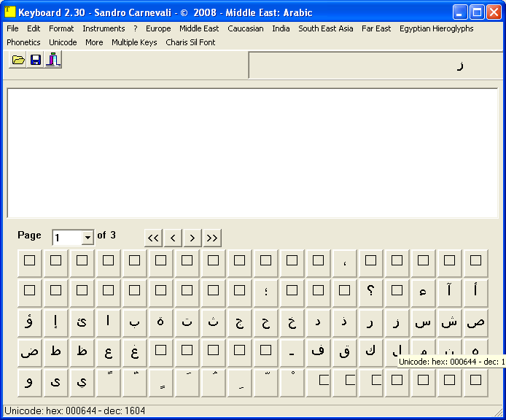The width and height of the screenshot is (506, 420).
Task: Insert the theh ث key
Action: point(213,323)
